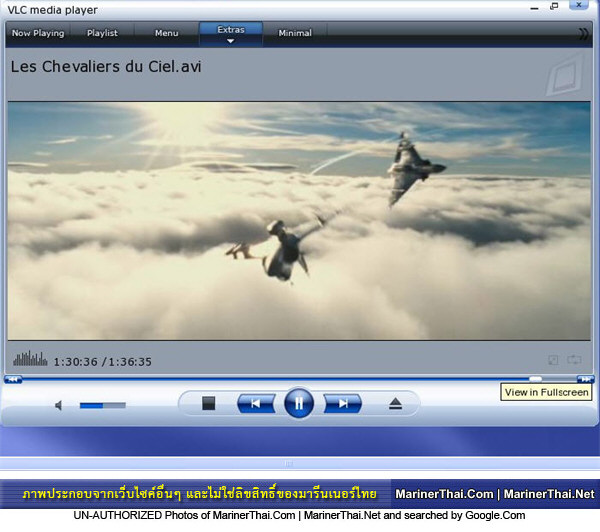Viewport: 600px width, 532px height.
Task: Restore the VLC window size
Action: 554,6
